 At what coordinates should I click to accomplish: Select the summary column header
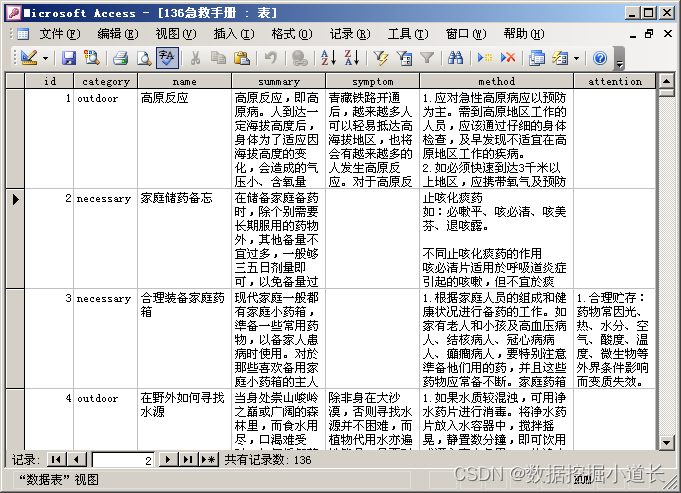point(279,81)
